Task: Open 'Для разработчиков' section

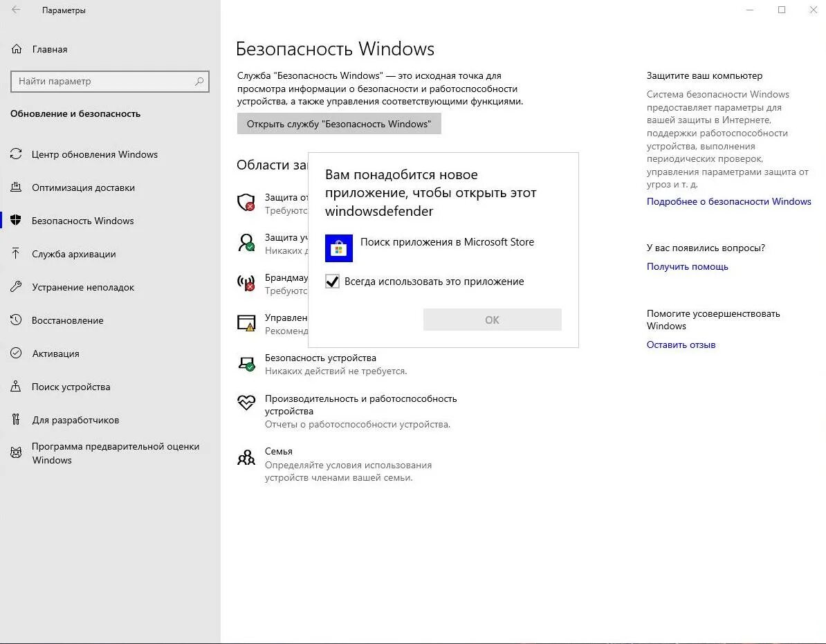Action: tap(75, 420)
